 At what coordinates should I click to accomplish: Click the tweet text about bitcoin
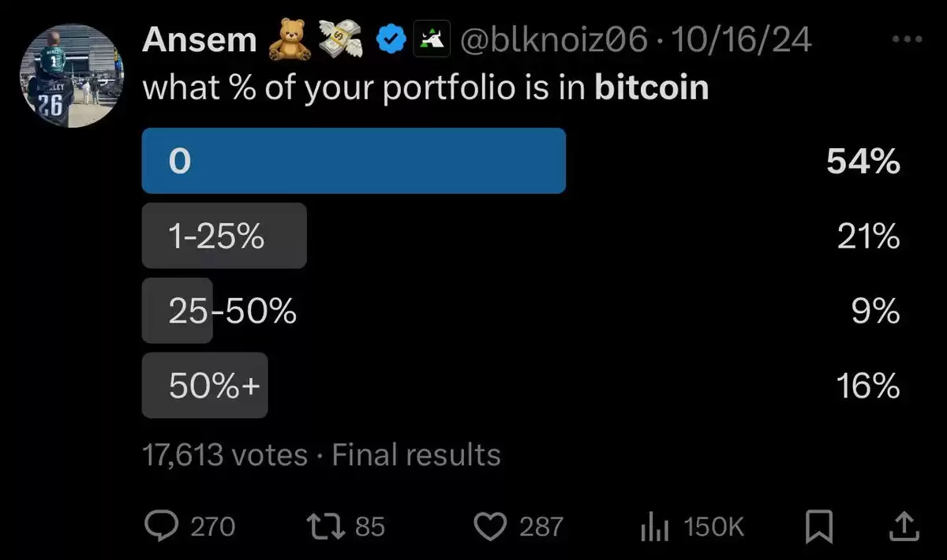coord(425,88)
